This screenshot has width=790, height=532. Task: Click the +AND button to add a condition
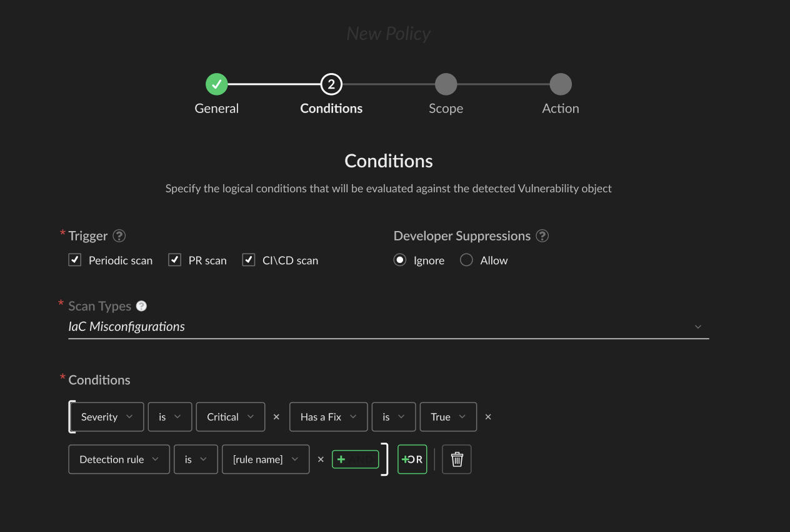(x=355, y=459)
